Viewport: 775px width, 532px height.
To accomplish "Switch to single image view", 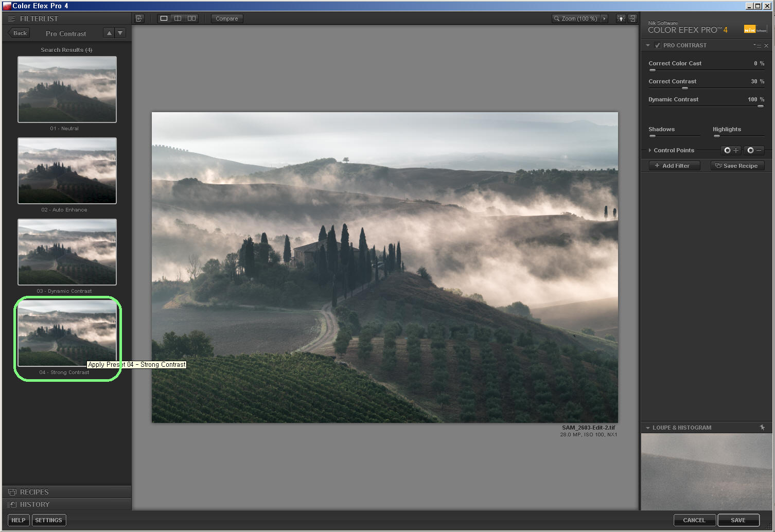I will [164, 19].
